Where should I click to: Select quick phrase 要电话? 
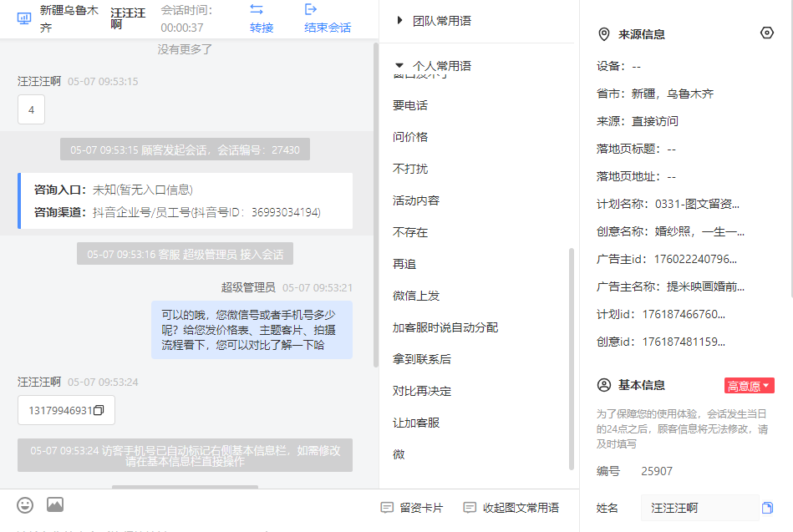click(410, 105)
